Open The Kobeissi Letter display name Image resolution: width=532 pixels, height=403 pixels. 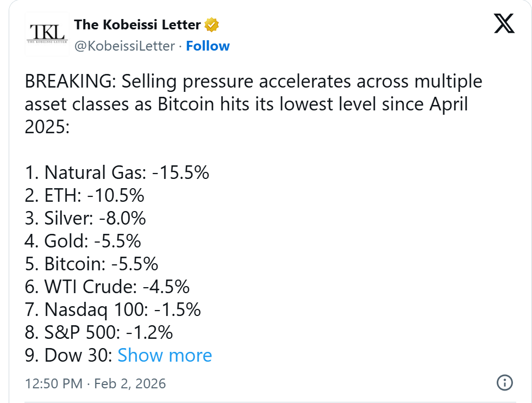tap(137, 24)
